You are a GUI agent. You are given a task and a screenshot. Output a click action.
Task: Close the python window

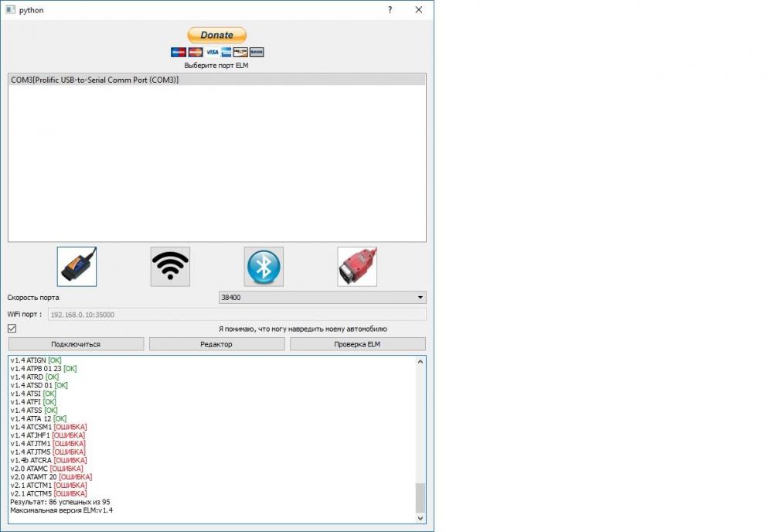(x=418, y=10)
